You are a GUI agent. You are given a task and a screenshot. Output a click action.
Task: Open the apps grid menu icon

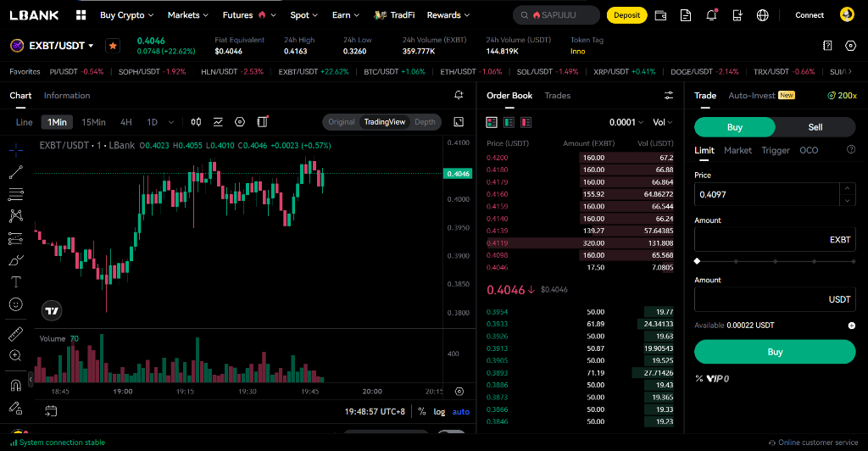click(81, 15)
